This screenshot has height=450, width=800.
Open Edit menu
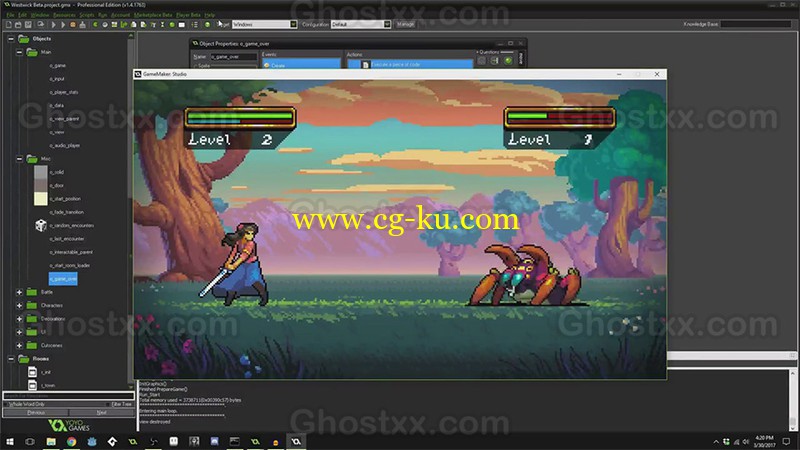click(x=22, y=15)
